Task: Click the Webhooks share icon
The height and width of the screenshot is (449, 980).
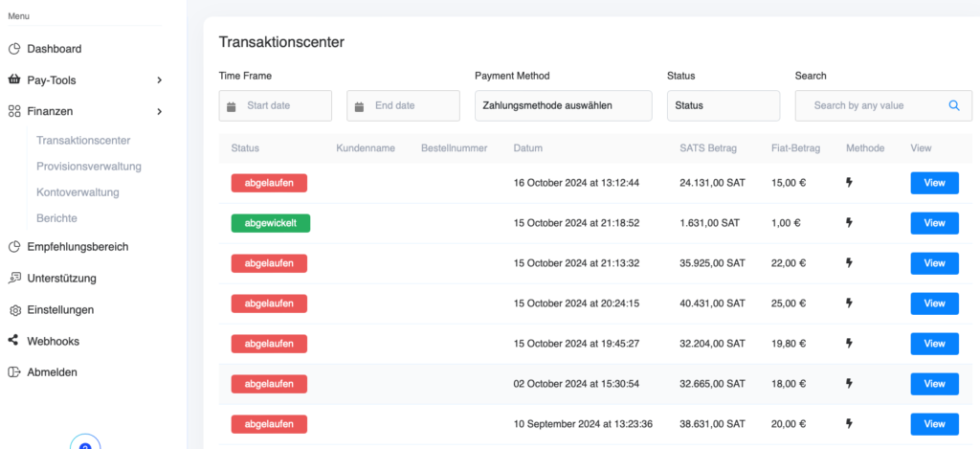Action: point(14,341)
